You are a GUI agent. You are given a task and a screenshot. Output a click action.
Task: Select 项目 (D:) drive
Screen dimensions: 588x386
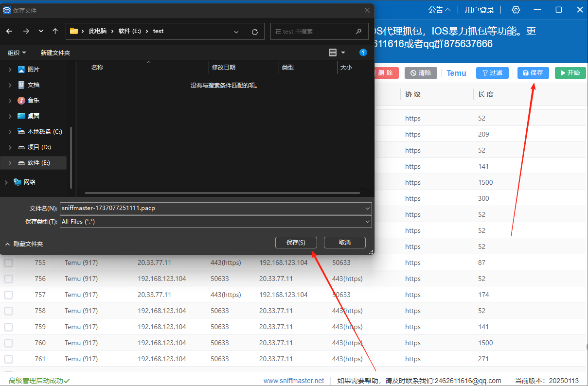[x=39, y=147]
